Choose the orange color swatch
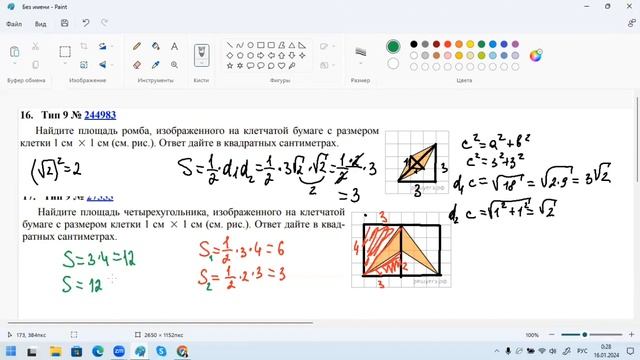The image size is (640, 360). [x=459, y=44]
